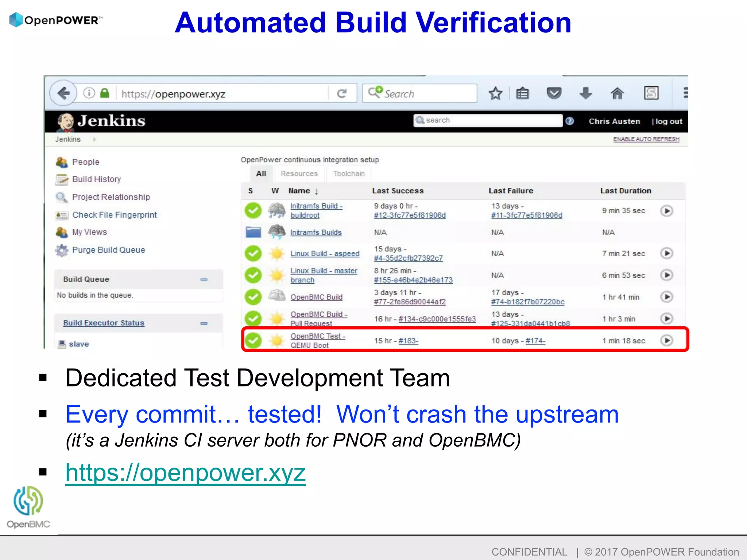Click the reload page icon
Image resolution: width=747 pixels, height=560 pixels.
point(342,94)
